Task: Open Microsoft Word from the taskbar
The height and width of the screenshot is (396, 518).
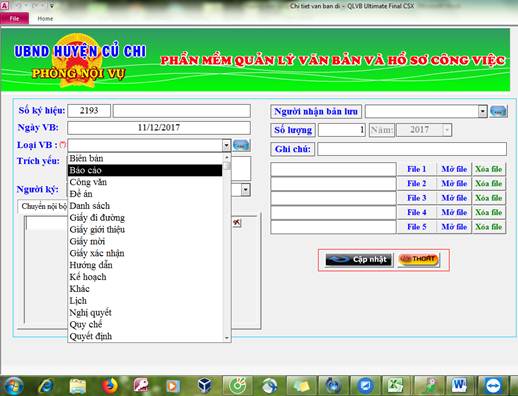Action: 459,386
